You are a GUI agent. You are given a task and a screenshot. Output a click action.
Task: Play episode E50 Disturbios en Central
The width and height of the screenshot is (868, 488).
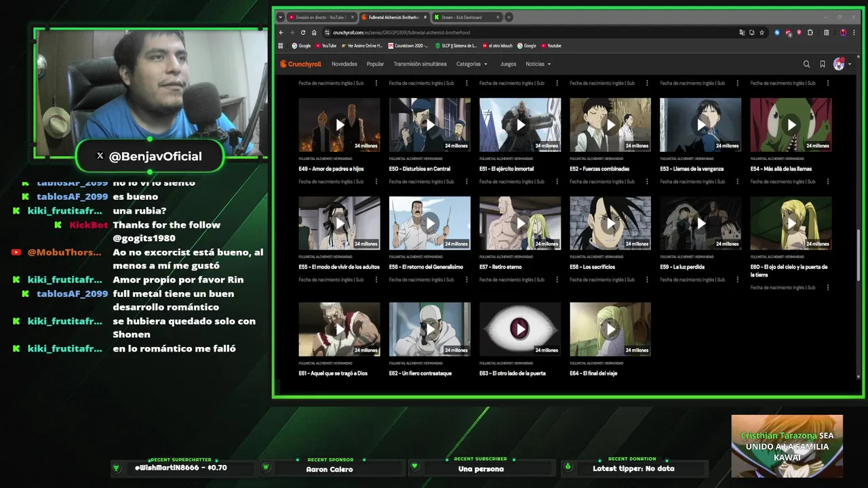430,125
